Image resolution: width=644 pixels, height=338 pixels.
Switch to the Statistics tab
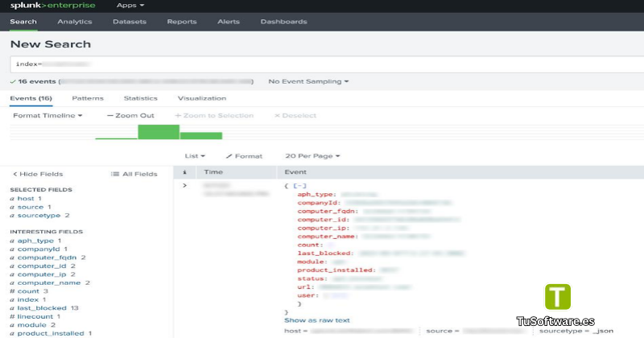[x=140, y=98]
